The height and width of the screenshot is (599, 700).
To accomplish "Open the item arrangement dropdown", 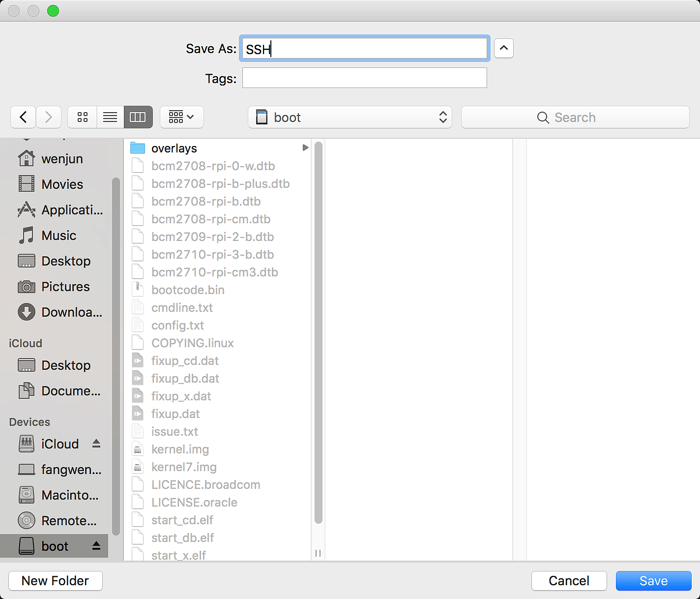I will 181,117.
